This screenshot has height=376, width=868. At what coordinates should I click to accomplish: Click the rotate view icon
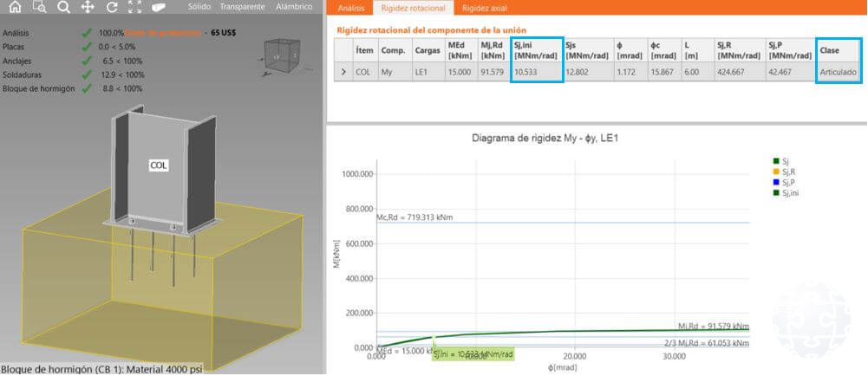(111, 7)
